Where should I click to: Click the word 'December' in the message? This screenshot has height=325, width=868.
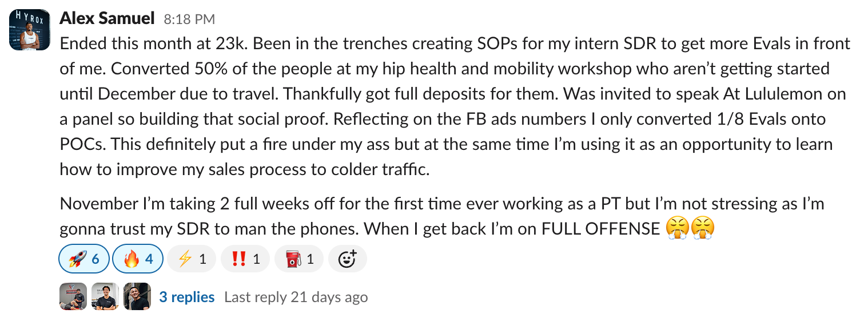point(141,94)
